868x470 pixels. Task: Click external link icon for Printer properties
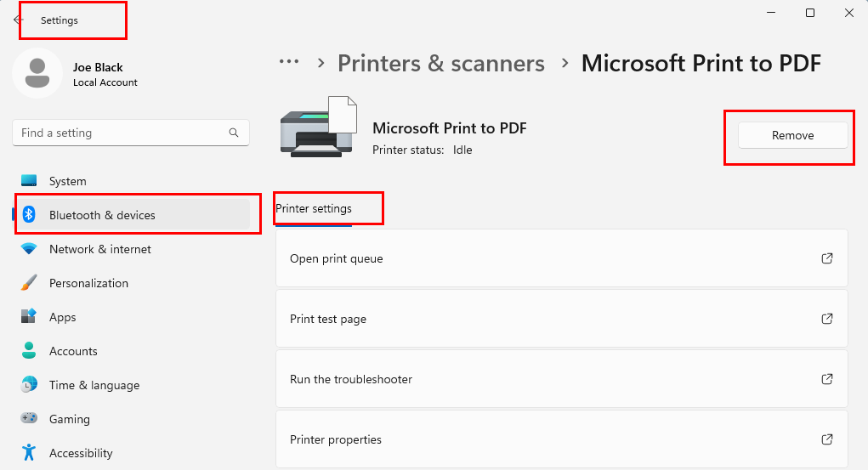coord(827,439)
